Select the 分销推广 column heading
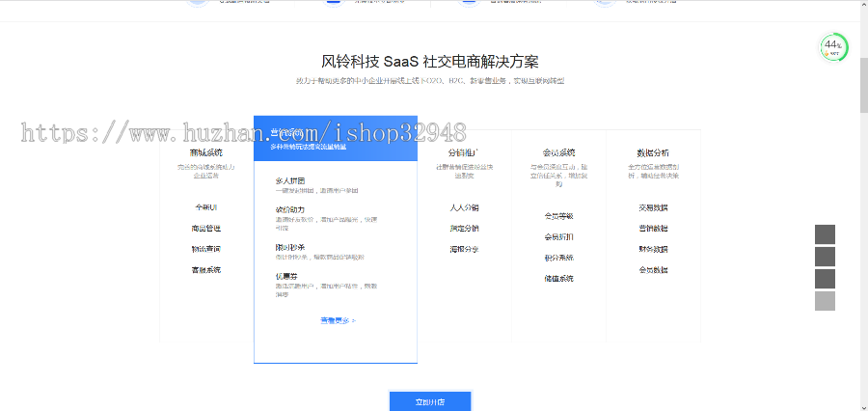This screenshot has height=411, width=868. tap(464, 152)
